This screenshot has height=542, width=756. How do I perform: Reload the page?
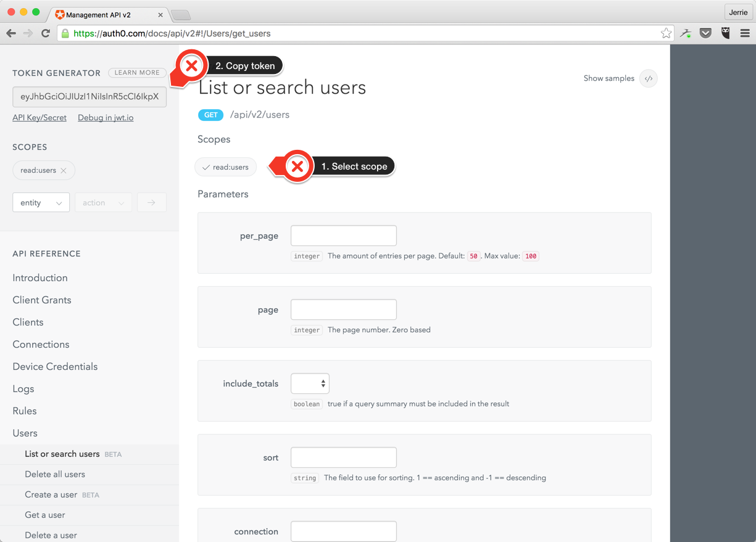pos(45,33)
